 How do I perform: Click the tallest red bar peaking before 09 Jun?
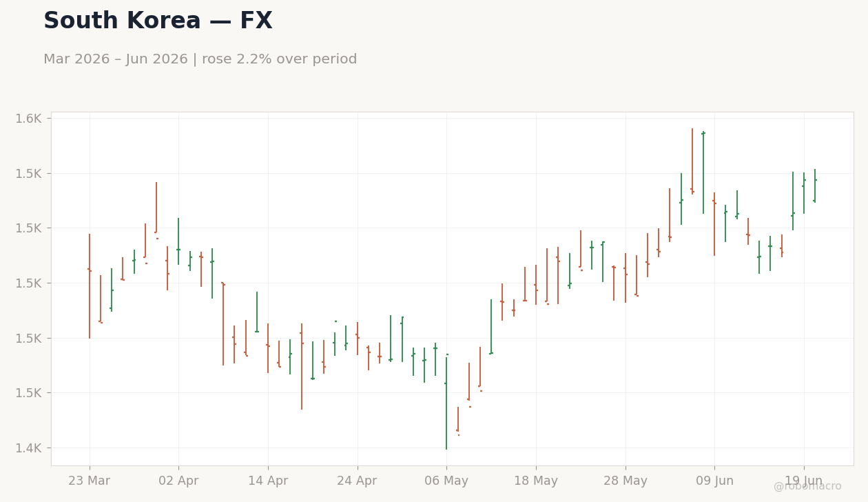click(692, 161)
